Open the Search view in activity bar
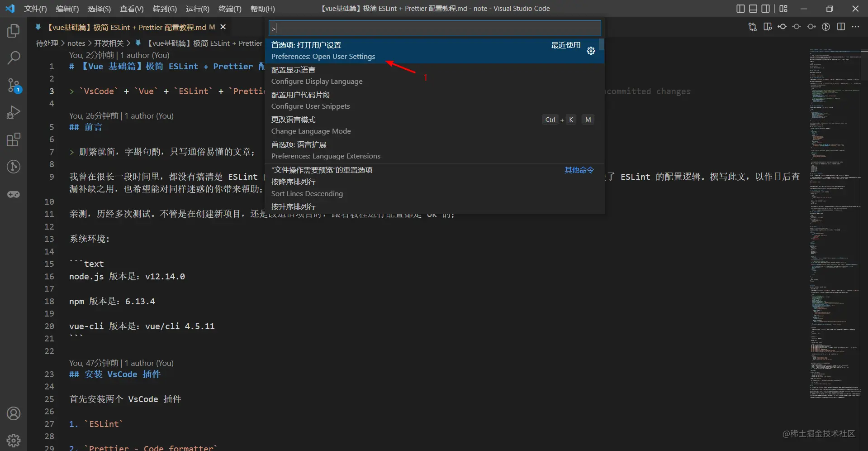Screen dimensions: 868x451 tap(14, 58)
